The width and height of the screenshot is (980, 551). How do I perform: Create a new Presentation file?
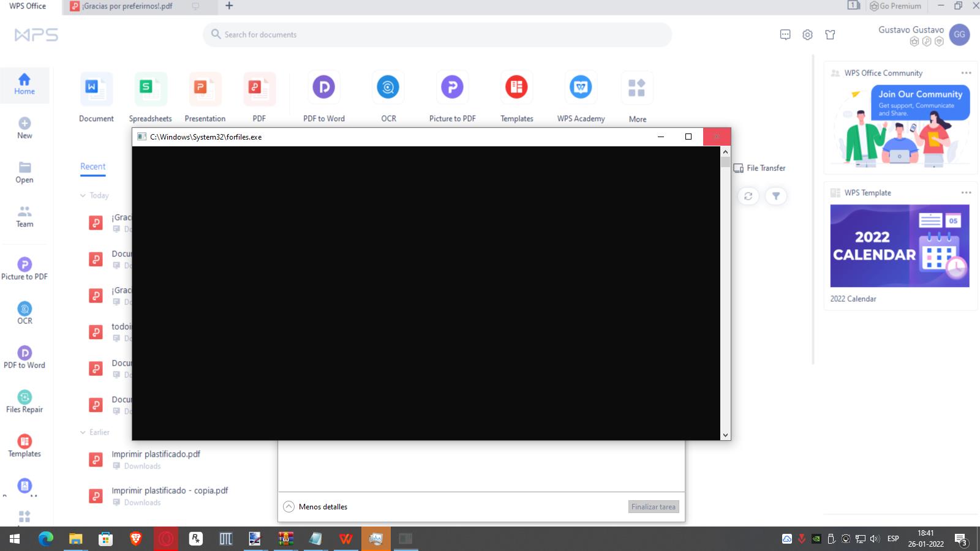(205, 88)
